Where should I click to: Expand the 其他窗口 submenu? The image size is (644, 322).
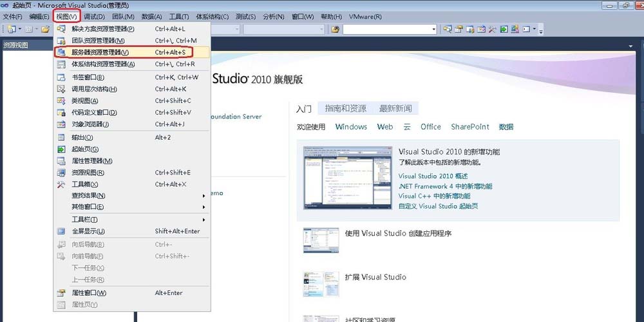coord(132,207)
